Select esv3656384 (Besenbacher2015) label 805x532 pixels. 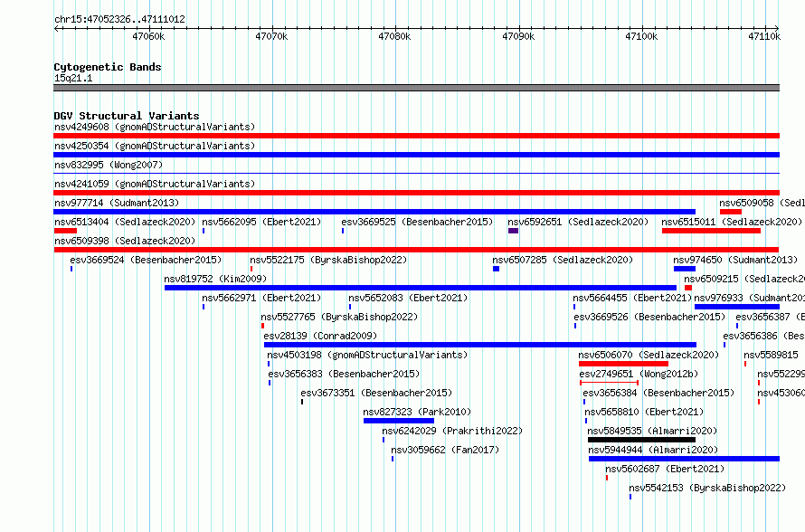tap(658, 393)
